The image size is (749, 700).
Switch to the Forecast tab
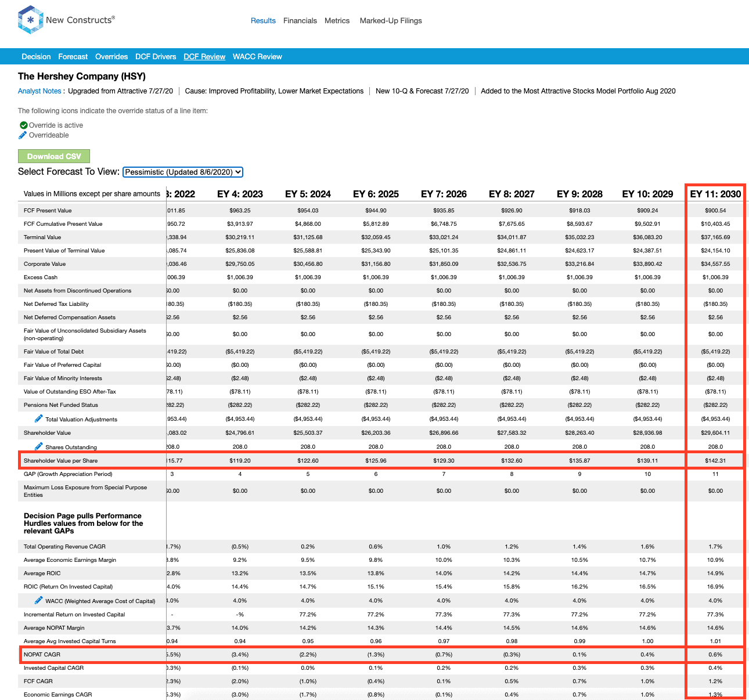tap(73, 56)
